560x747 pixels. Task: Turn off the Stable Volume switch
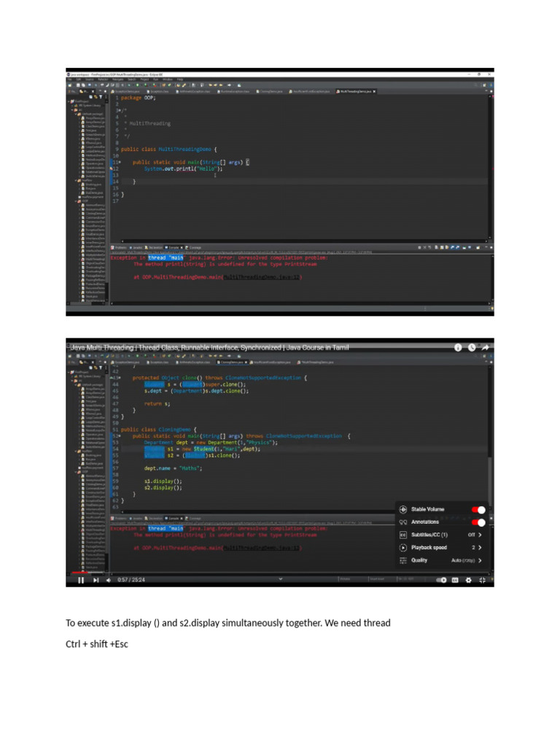[478, 510]
